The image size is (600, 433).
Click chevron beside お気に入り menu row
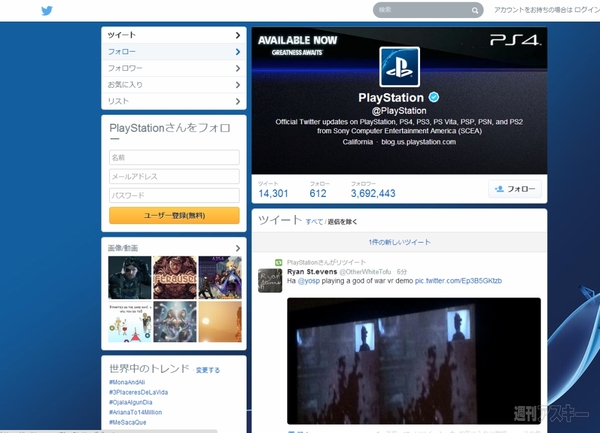coord(238,85)
